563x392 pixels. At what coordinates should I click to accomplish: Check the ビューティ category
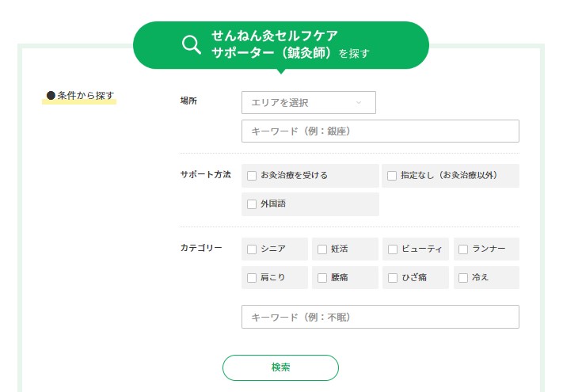(393, 249)
